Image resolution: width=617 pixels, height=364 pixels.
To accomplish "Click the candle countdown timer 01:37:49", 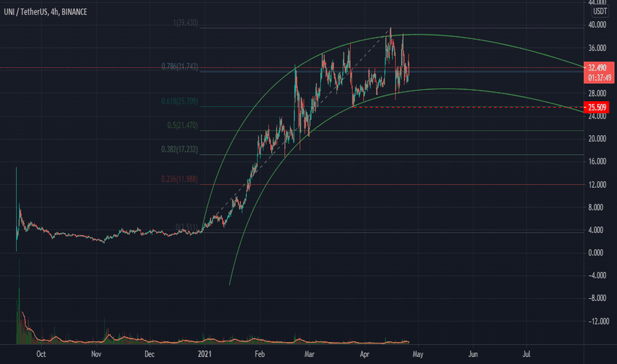I will pos(599,78).
